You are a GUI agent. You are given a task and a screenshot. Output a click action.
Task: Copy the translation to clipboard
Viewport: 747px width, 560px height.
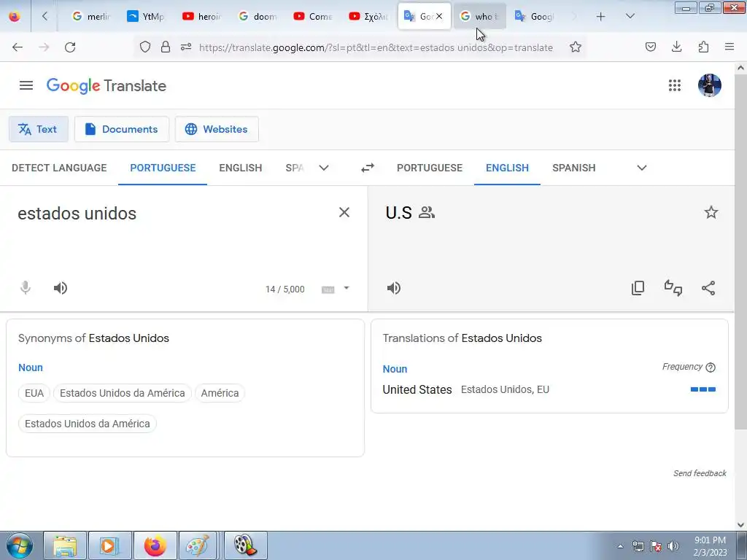tap(638, 288)
